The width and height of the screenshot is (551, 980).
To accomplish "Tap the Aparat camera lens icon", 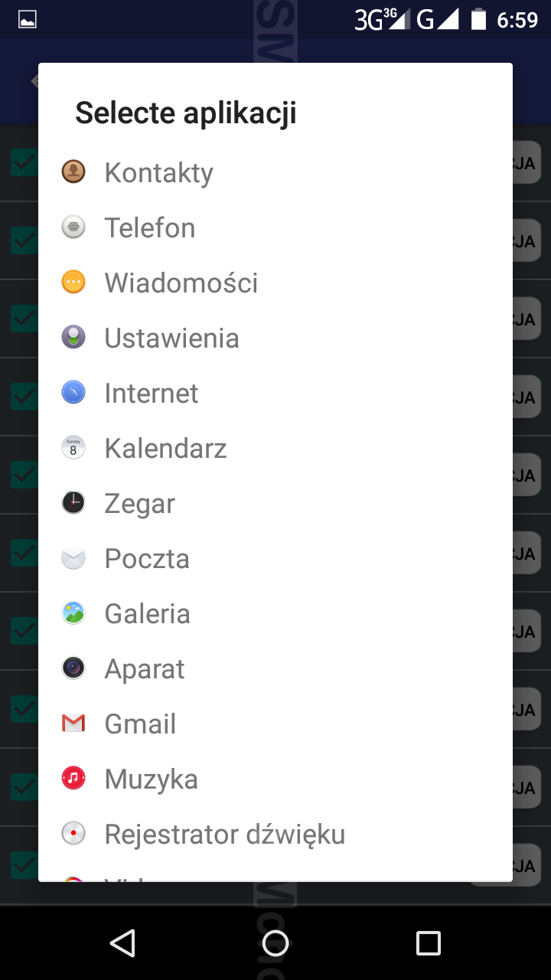I will (x=73, y=668).
